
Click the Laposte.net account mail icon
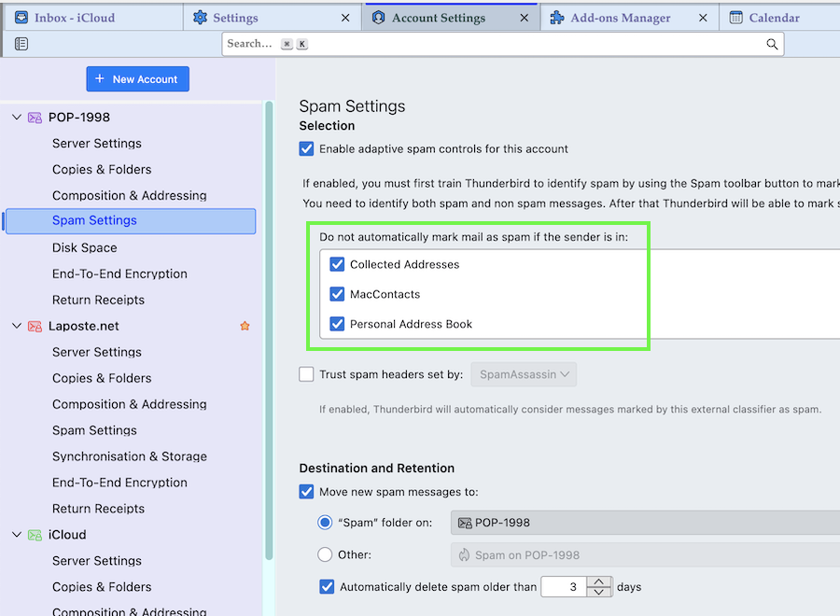click(35, 327)
